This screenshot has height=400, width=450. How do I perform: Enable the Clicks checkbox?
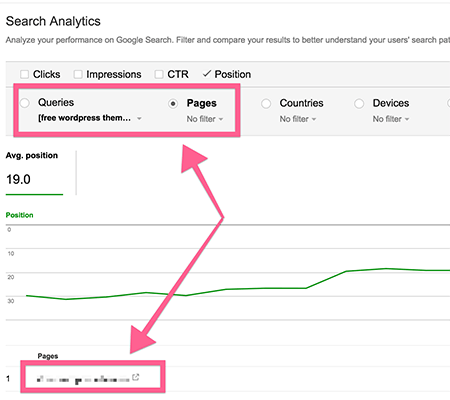24,74
